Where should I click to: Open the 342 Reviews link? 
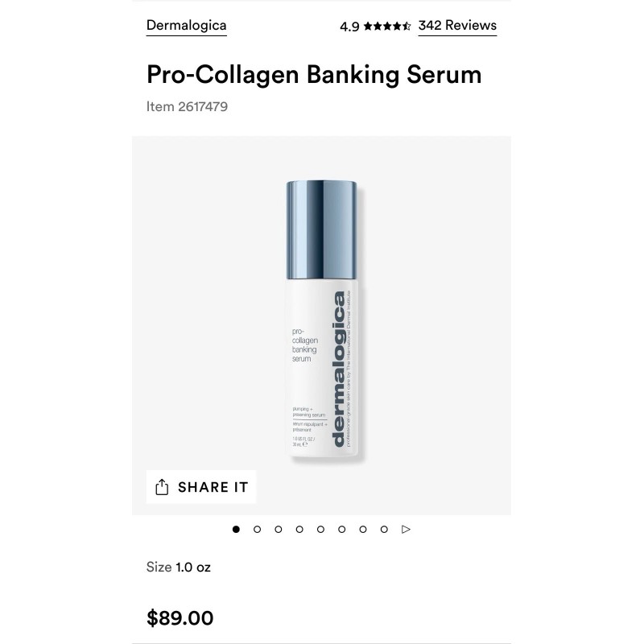(457, 26)
